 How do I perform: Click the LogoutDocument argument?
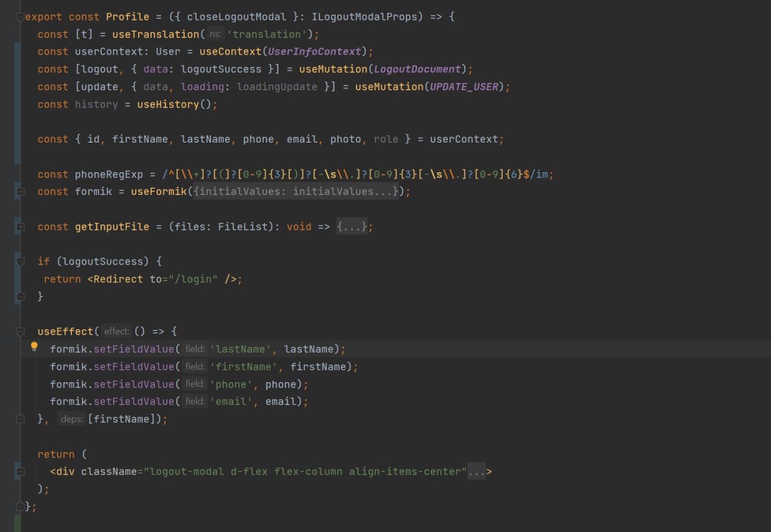click(x=417, y=69)
